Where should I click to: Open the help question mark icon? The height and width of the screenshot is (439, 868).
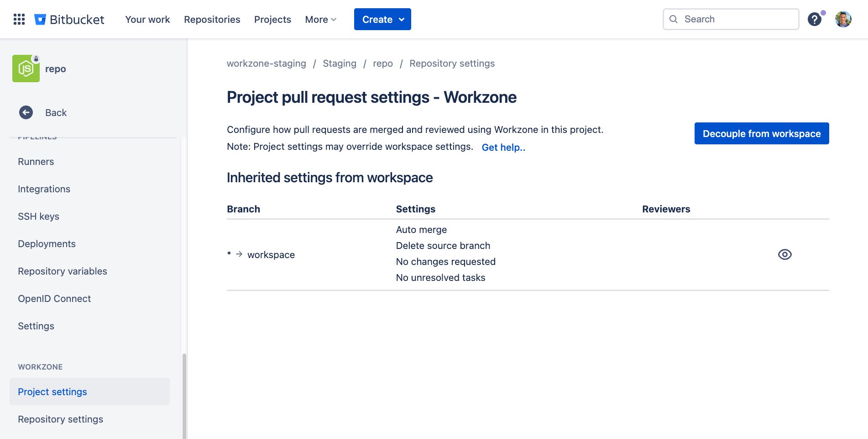[x=815, y=19]
